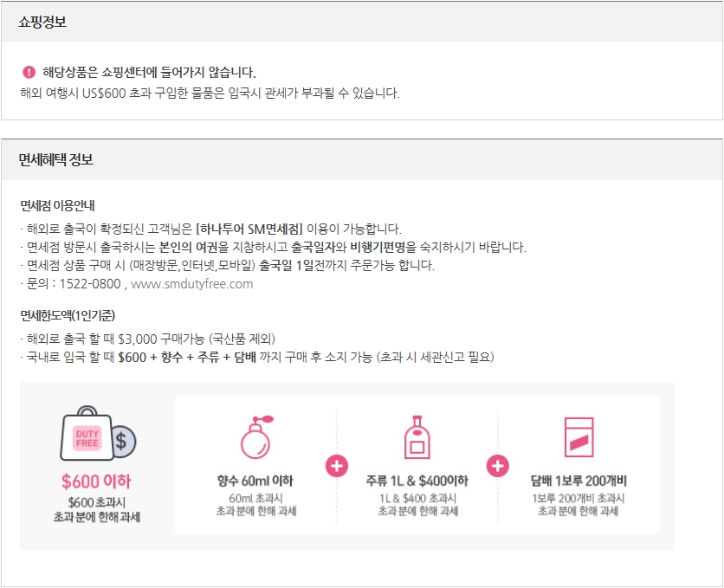Click the 향수 60ml 이하 label
Image resolution: width=724 pixels, height=588 pixels.
[255, 481]
